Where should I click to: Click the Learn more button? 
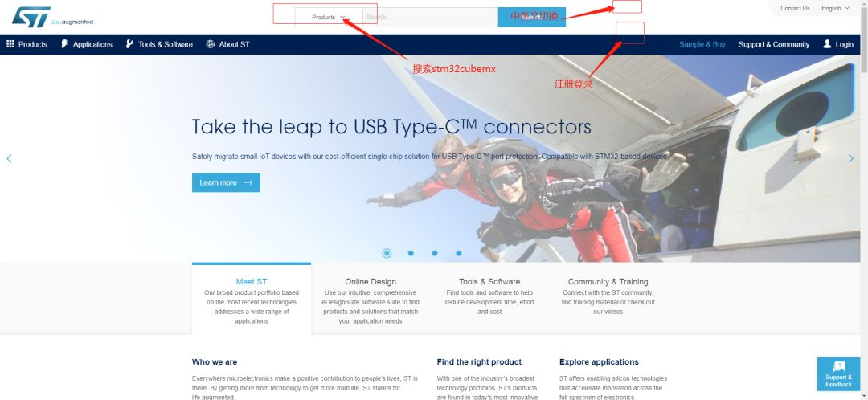[226, 182]
